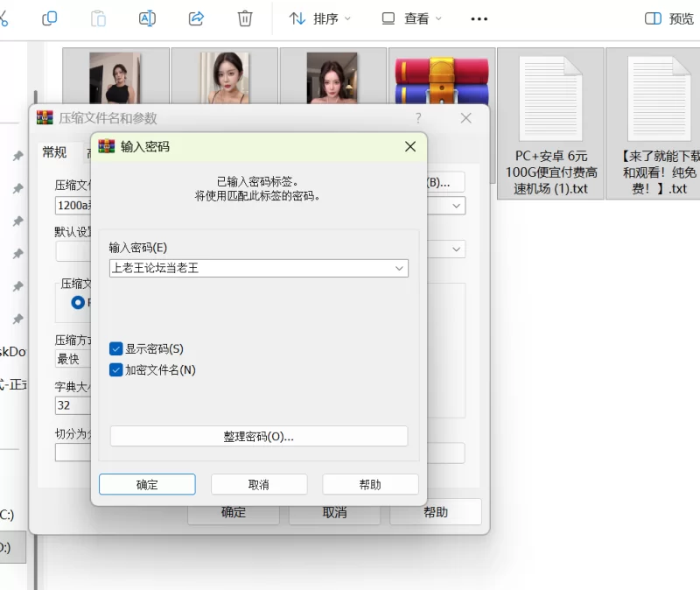Viewport: 700px width, 590px height.
Task: Click the Paste clipboard icon
Action: (99, 18)
